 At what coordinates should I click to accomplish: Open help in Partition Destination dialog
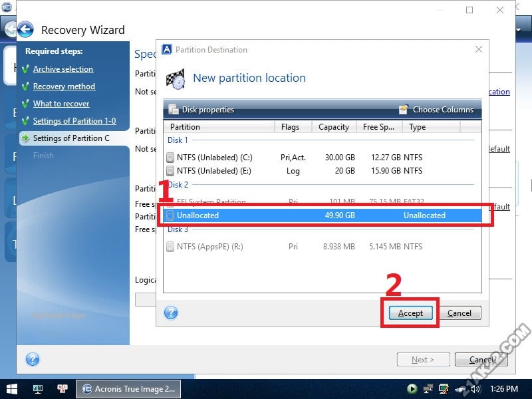coord(171,313)
